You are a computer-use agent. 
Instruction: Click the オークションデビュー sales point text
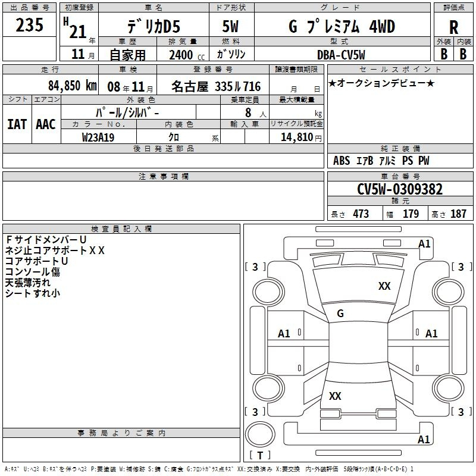(x=381, y=83)
